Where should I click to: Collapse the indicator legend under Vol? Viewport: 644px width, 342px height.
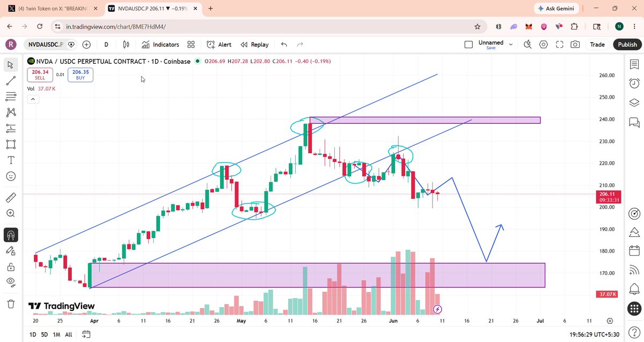pos(33,99)
